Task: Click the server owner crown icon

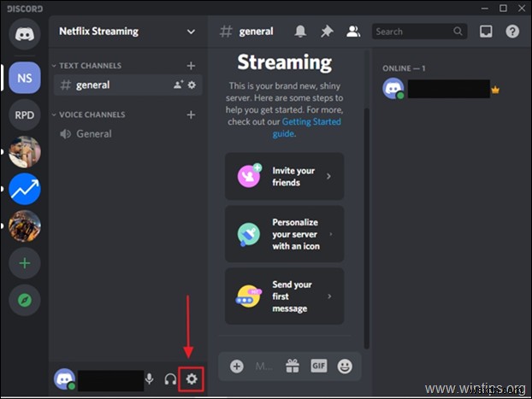Action: click(495, 91)
